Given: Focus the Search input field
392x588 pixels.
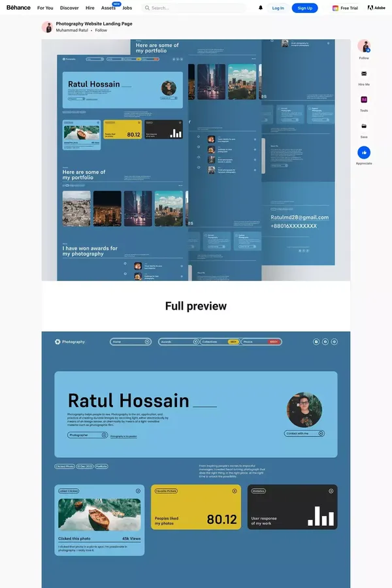Looking at the screenshot, I should (x=194, y=8).
